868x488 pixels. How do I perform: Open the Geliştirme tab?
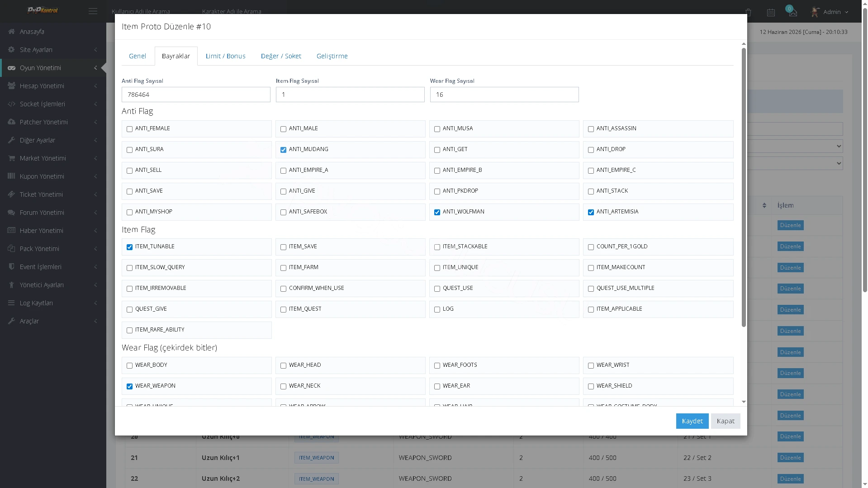(332, 56)
